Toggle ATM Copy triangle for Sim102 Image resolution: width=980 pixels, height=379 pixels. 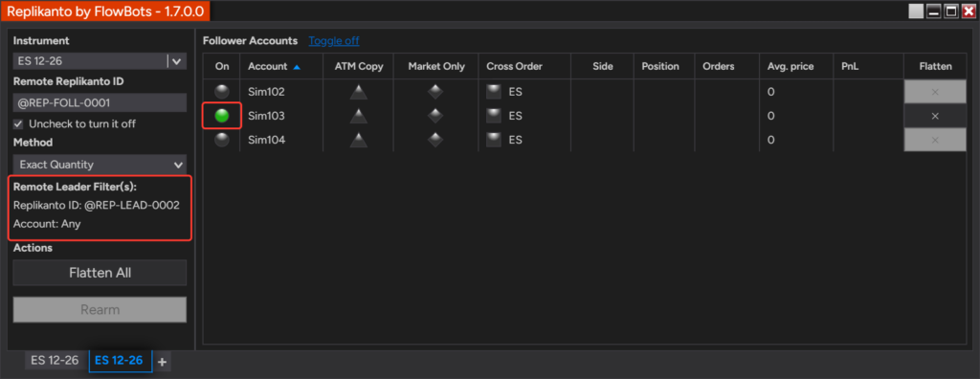[x=358, y=92]
